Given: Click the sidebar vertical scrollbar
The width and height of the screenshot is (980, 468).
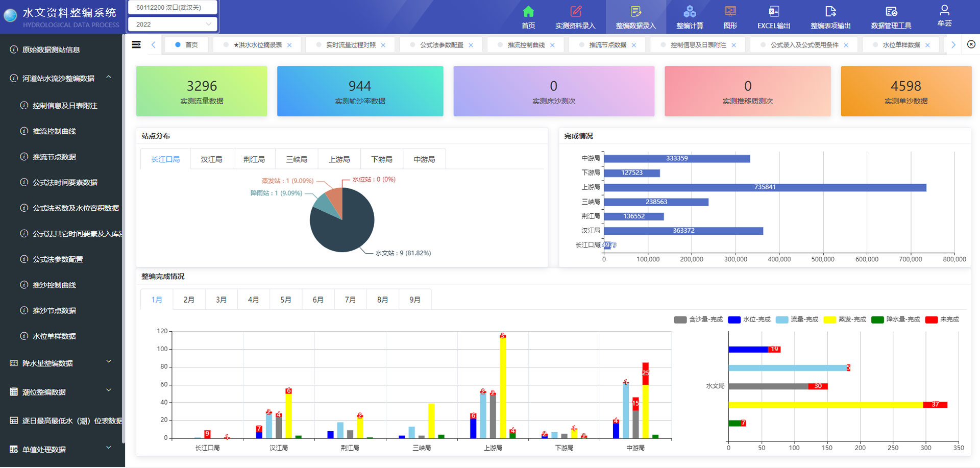Looking at the screenshot, I should [x=123, y=240].
